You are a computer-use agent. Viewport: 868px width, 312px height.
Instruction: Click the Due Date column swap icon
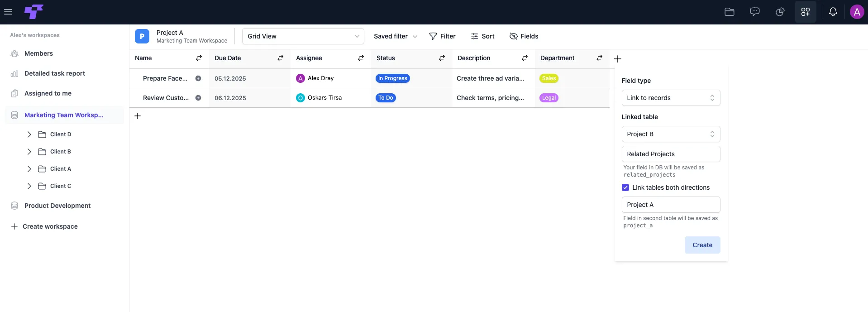tap(280, 58)
